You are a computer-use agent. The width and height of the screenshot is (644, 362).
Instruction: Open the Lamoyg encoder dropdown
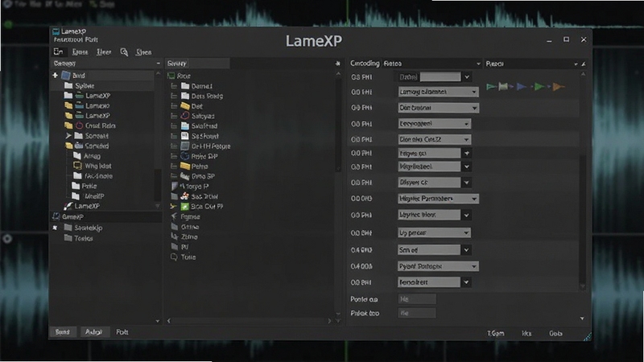pyautogui.click(x=438, y=92)
